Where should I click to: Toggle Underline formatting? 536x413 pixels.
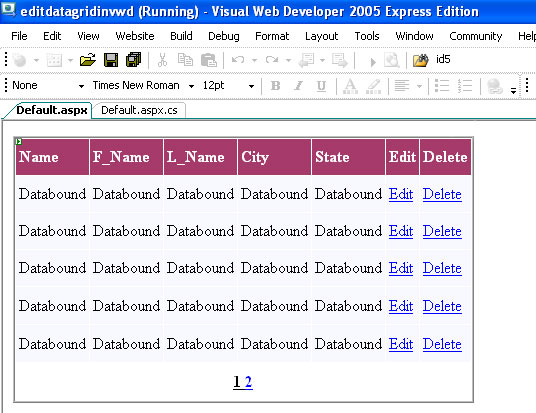(x=321, y=86)
